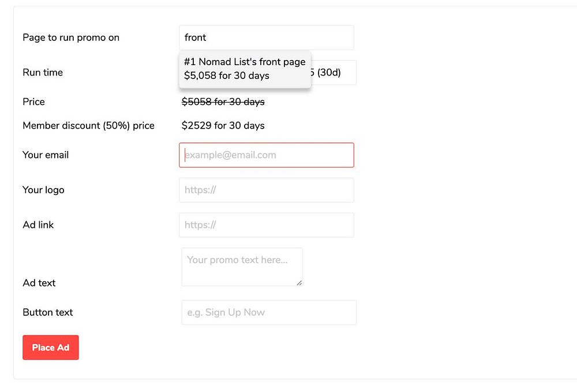This screenshot has width=577, height=392.
Task: Click the "Your email" label
Action: (46, 155)
